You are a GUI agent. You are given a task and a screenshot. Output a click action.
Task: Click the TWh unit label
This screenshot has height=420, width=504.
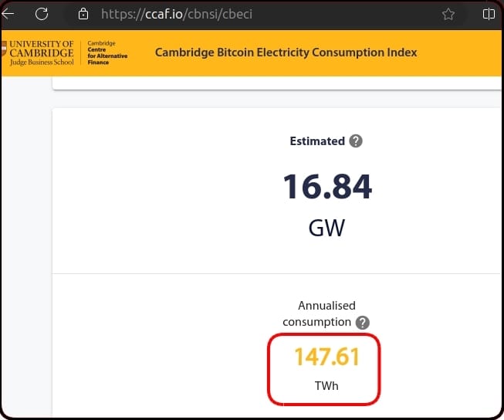point(326,385)
